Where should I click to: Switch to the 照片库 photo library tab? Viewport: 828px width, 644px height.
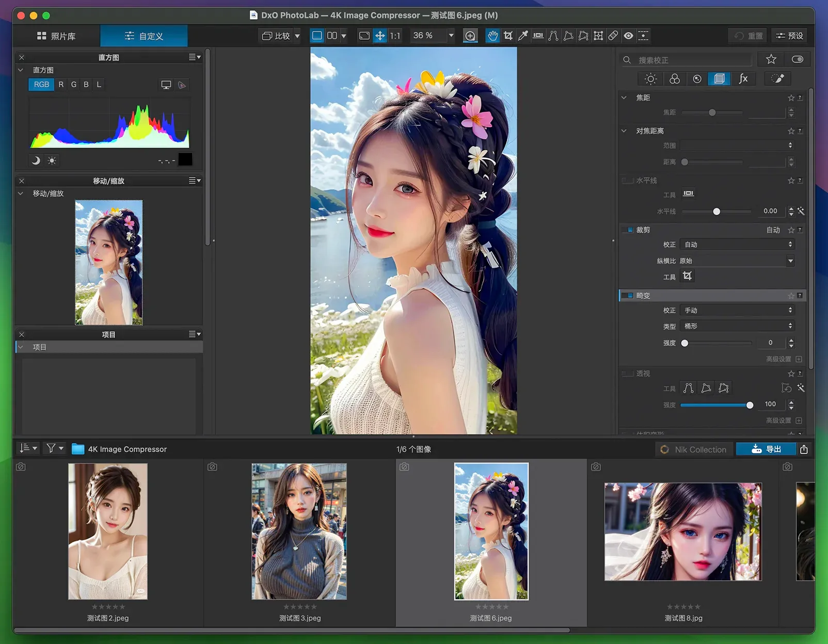(56, 36)
